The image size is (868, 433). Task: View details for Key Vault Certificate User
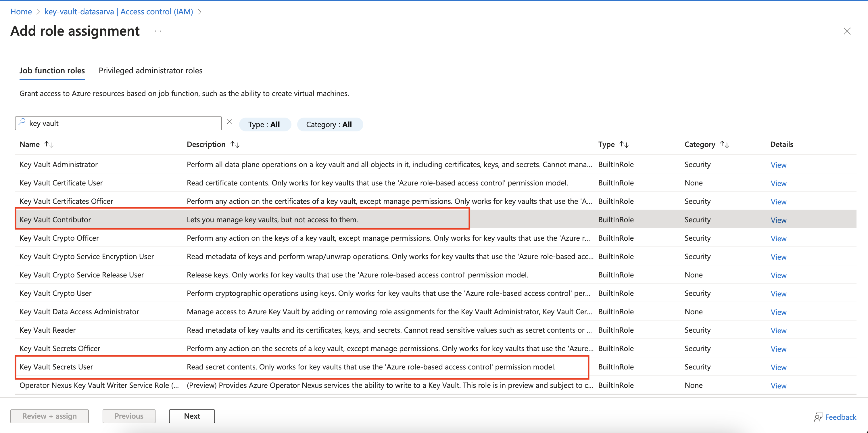(778, 183)
